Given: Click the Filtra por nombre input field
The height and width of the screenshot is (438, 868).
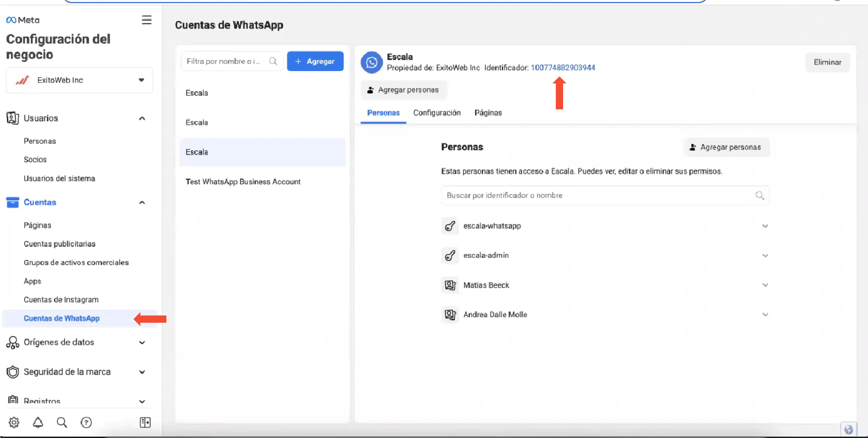Looking at the screenshot, I should click(x=232, y=61).
